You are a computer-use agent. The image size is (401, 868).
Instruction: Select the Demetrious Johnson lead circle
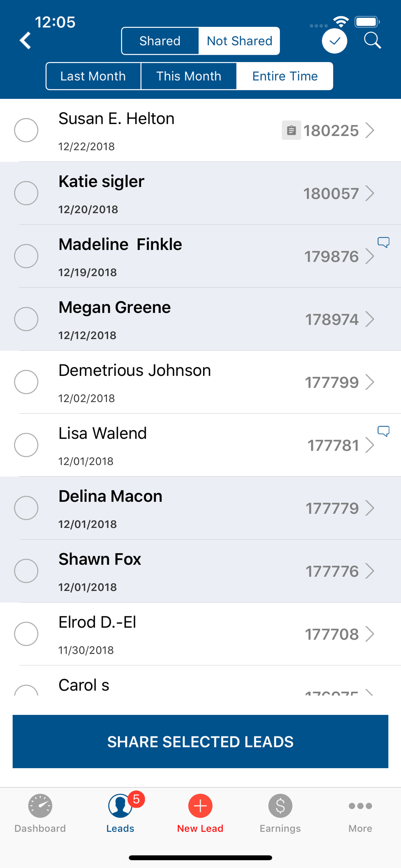coord(26,382)
